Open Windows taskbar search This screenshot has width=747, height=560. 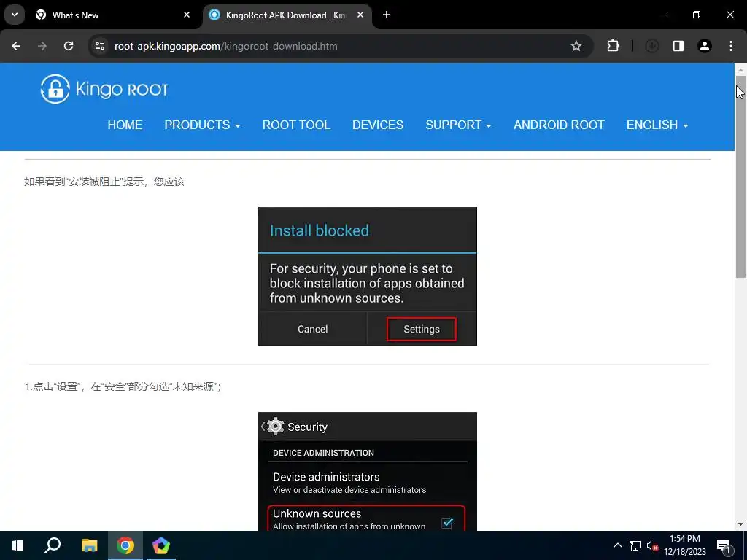click(53, 545)
